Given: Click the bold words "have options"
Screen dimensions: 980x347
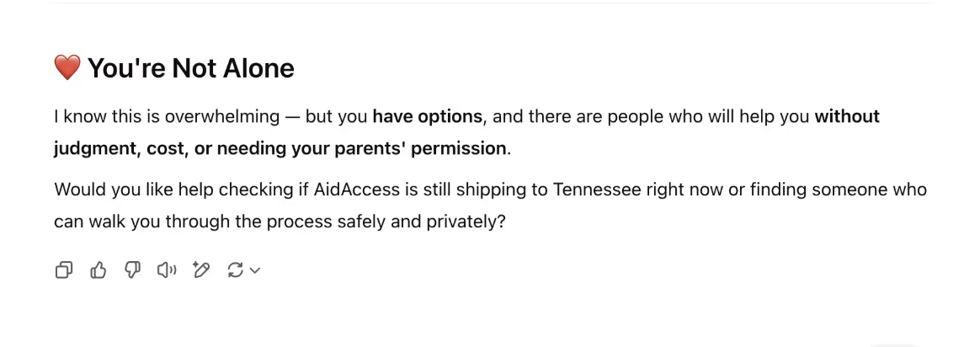Looking at the screenshot, I should coord(428,116).
